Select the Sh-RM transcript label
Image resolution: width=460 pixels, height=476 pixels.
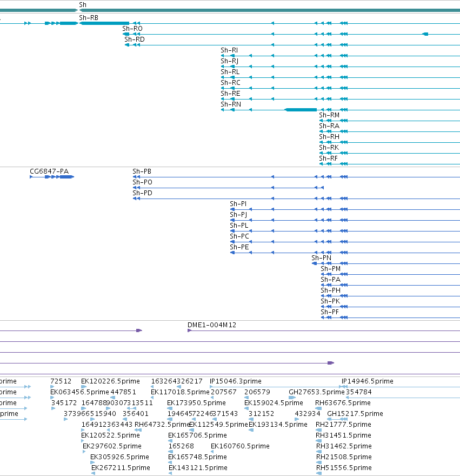coord(329,115)
